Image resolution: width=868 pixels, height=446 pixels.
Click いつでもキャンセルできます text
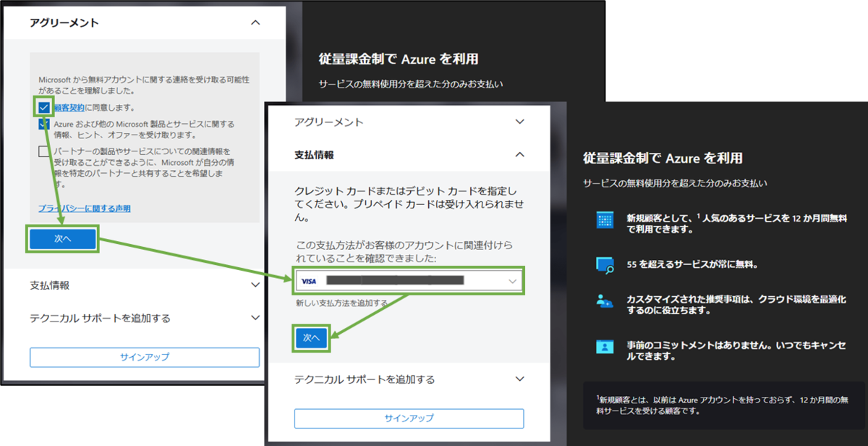click(736, 350)
